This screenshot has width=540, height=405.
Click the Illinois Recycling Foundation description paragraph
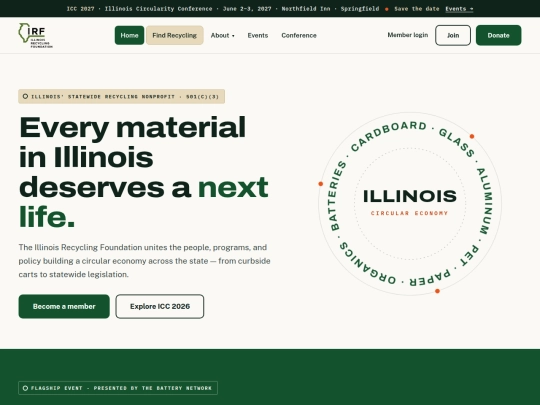pos(145,261)
